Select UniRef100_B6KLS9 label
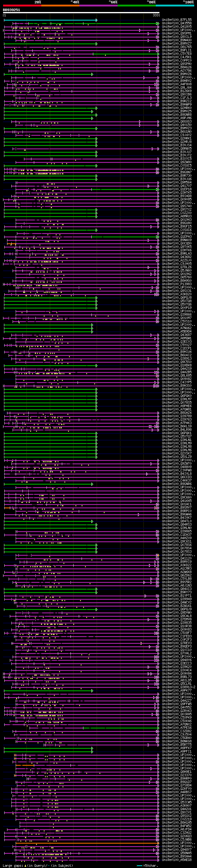 (x=177, y=426)
